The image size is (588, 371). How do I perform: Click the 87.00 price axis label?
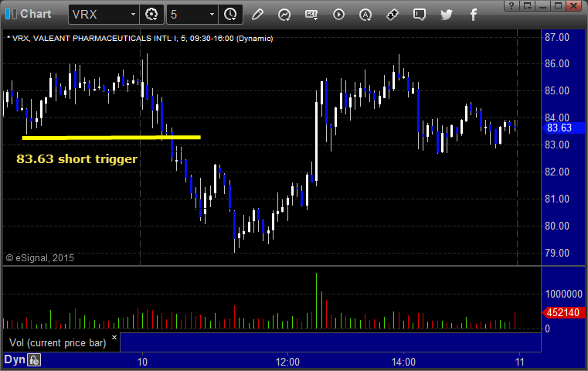click(557, 37)
